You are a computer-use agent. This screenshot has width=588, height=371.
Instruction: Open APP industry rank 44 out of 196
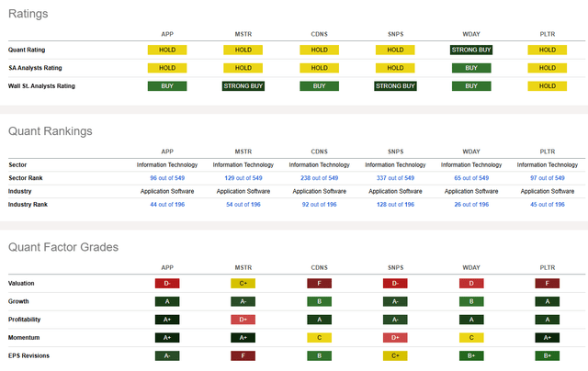point(167,205)
